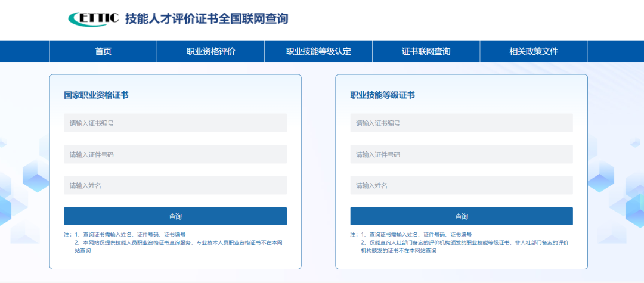This screenshot has height=283, width=644.
Task: Click the site title 技能人才评价证书全国联网查询
Action: 206,18
